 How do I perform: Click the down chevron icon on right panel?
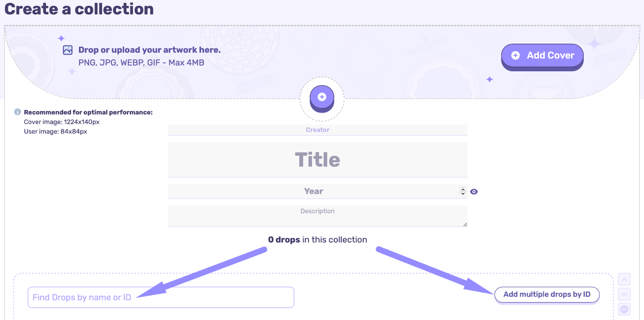coord(624,294)
